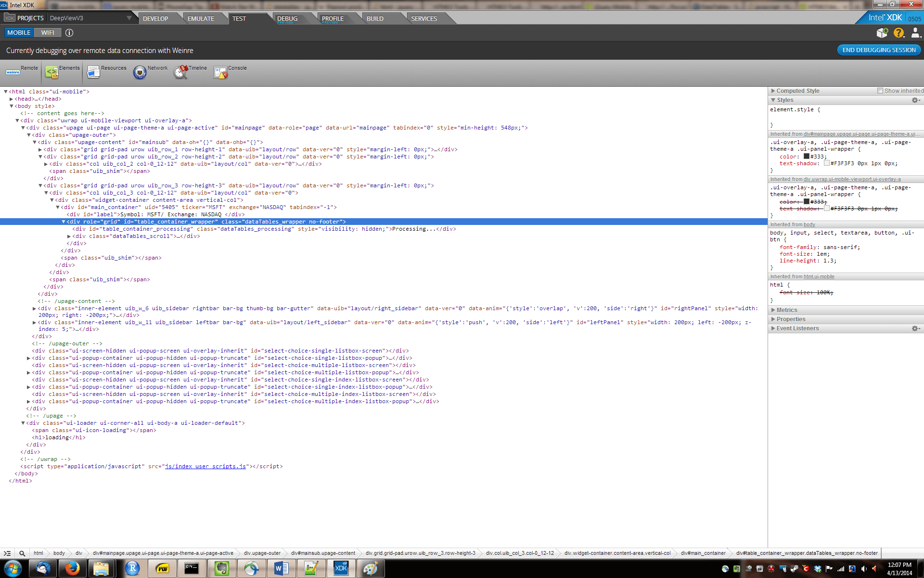The height and width of the screenshot is (578, 924).
Task: Open the Timeline panel
Action: click(x=190, y=72)
